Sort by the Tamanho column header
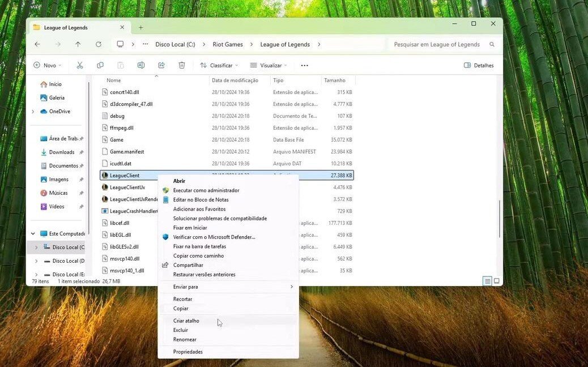Image resolution: width=588 pixels, height=367 pixels. [334, 80]
